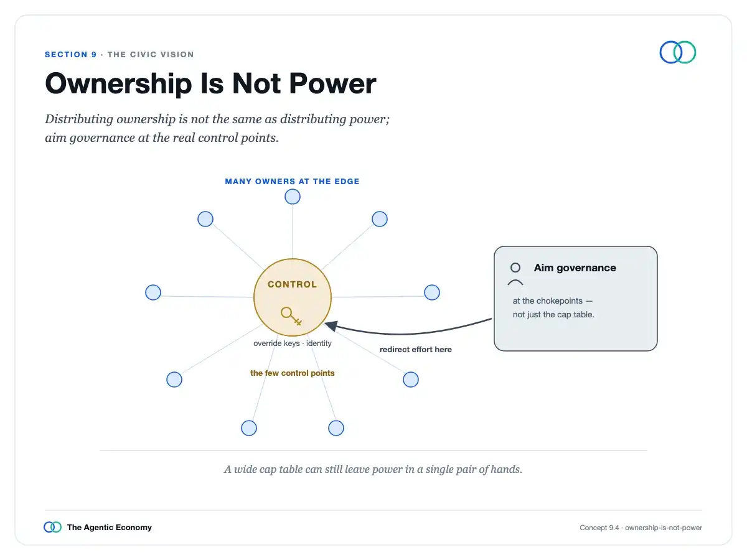Click THE CIVIC VISION breadcrumb text
This screenshot has height=560, width=747.
[151, 55]
